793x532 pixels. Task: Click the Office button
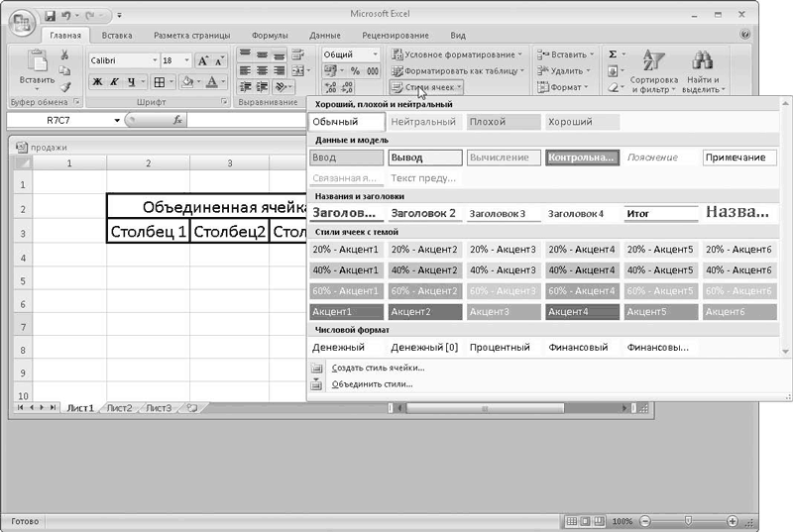(21, 20)
